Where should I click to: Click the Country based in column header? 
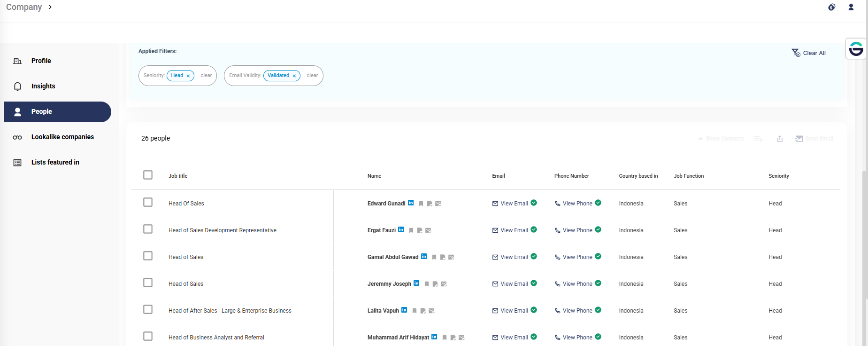point(638,176)
